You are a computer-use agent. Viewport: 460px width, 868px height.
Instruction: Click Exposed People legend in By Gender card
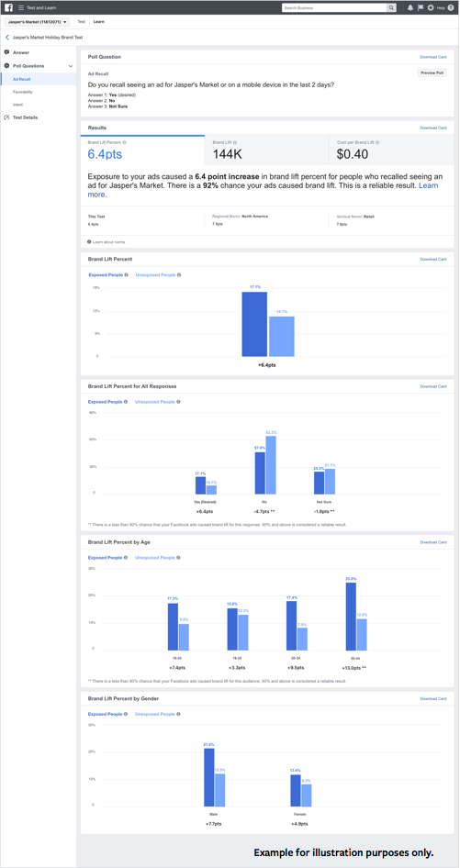click(x=106, y=714)
